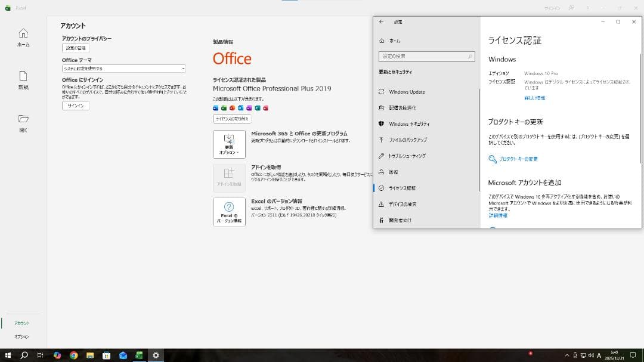Open the PowerPoint product icon
Viewport: 644px width, 362px height.
pos(231,108)
